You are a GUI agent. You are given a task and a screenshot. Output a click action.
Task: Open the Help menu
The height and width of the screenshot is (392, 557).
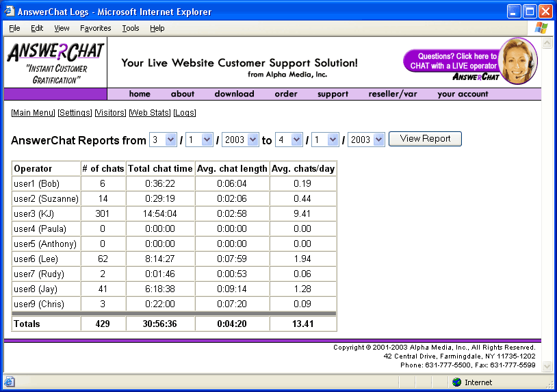click(157, 28)
